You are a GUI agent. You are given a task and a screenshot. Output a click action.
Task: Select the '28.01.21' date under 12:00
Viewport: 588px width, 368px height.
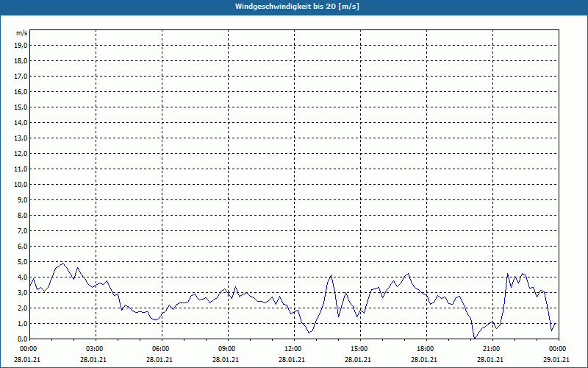[x=291, y=359]
